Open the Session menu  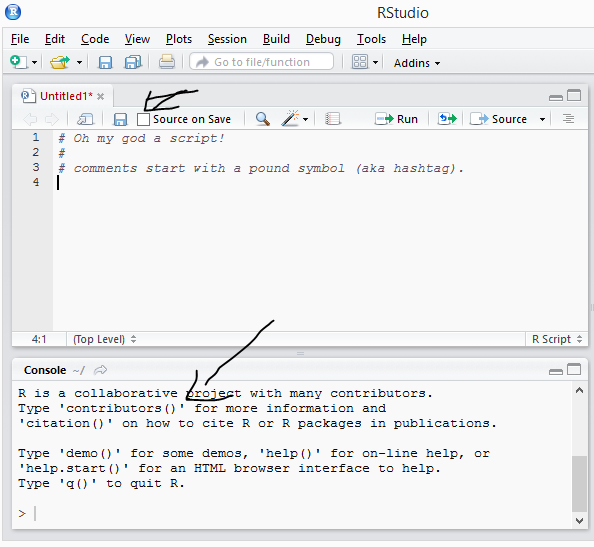tap(227, 39)
